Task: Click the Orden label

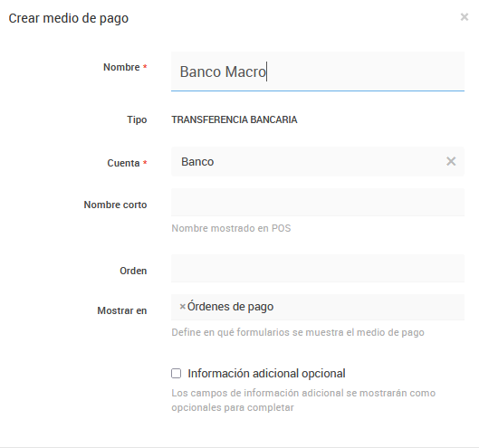Action: (133, 271)
